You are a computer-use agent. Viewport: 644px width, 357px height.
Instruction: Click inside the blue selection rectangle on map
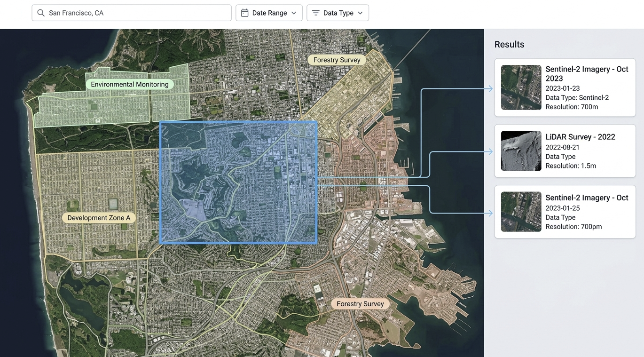[238, 182]
